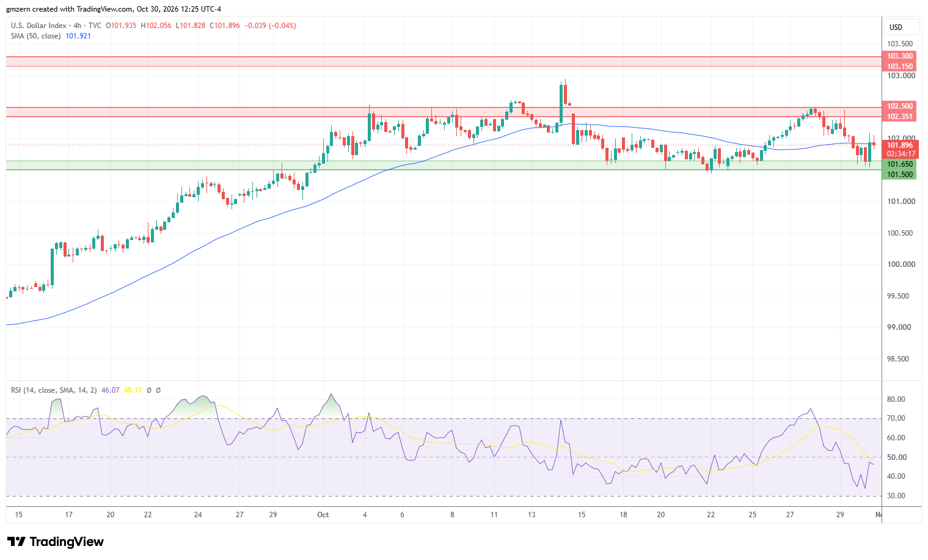Click the TradingView logo at bottom left
Image resolution: width=928 pixels, height=560 pixels.
(56, 542)
